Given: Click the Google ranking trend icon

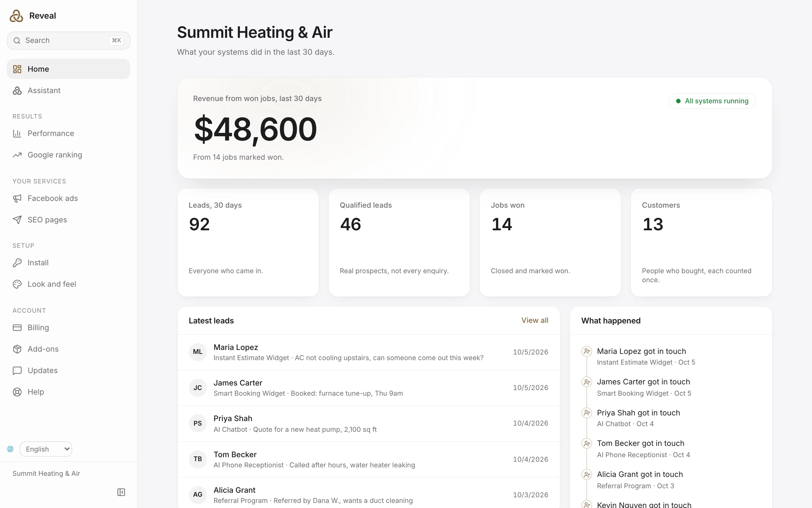Looking at the screenshot, I should click(17, 155).
